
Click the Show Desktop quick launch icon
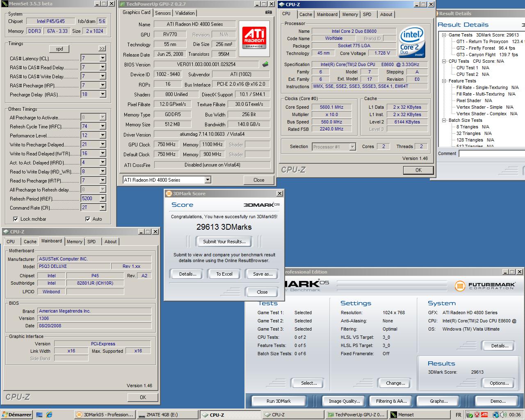click(x=39, y=415)
